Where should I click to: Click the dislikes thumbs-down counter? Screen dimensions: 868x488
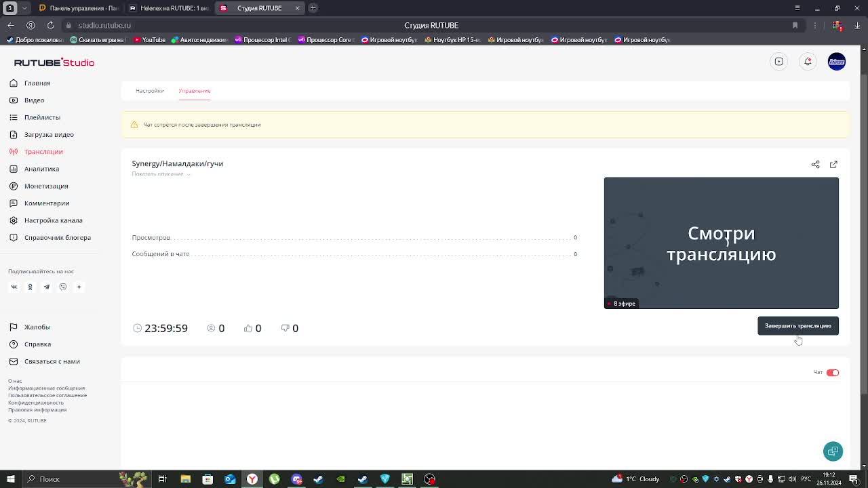click(x=290, y=328)
